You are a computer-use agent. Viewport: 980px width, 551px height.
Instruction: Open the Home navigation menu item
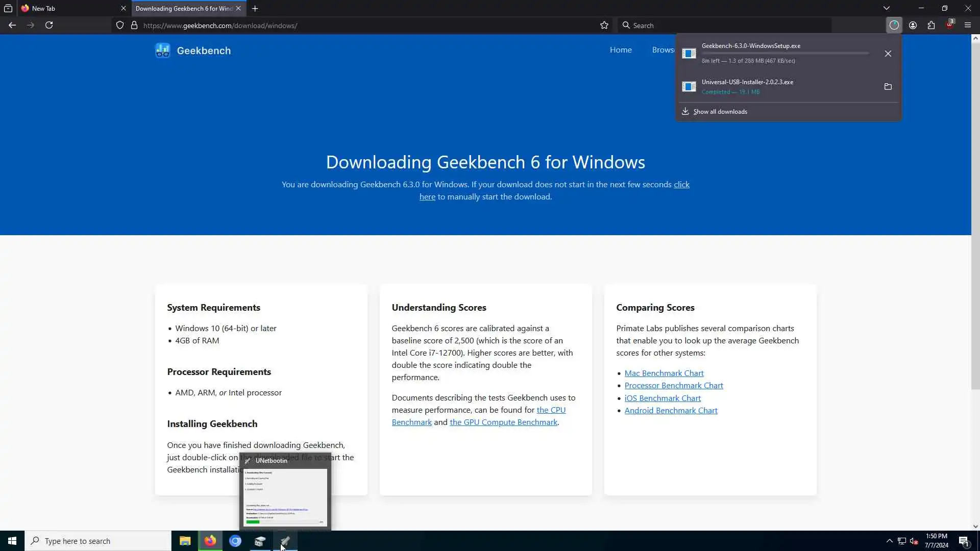point(621,49)
